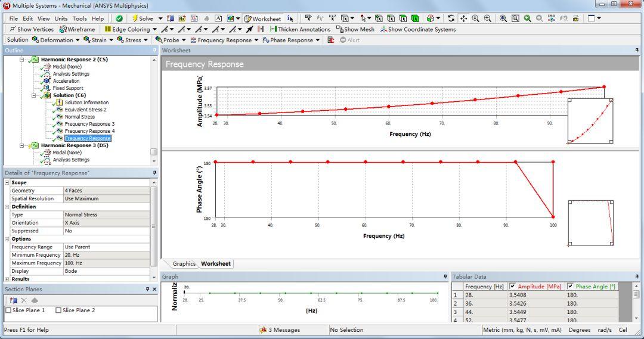Collapse the Harmonic Response 2 (C5) node
The image size is (644, 339).
pos(22,60)
